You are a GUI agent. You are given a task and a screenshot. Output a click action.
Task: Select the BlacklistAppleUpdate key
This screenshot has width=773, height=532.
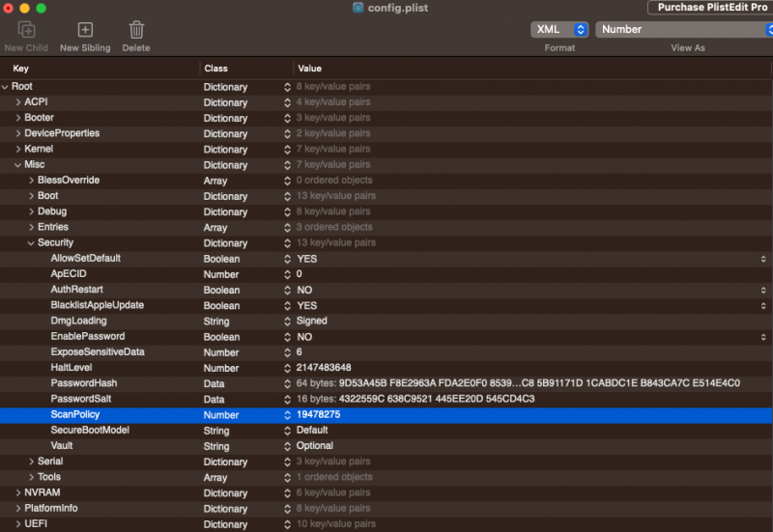[98, 305]
